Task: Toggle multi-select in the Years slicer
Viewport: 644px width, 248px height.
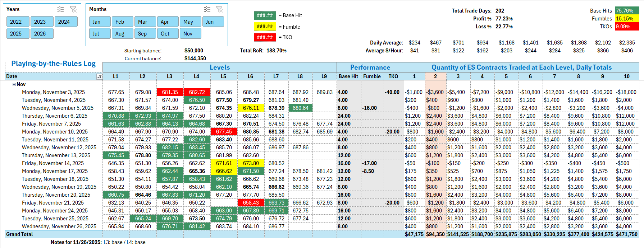Action: pos(60,9)
